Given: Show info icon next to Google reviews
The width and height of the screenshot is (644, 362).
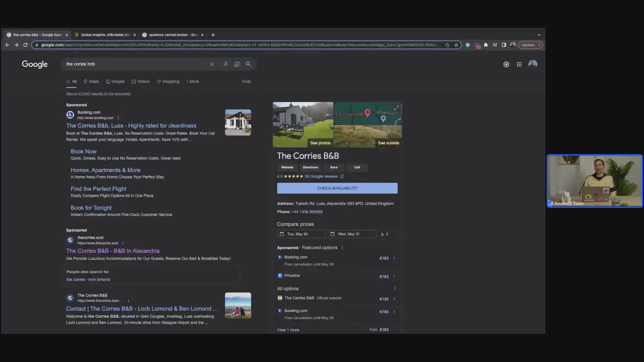Looking at the screenshot, I should (342, 176).
